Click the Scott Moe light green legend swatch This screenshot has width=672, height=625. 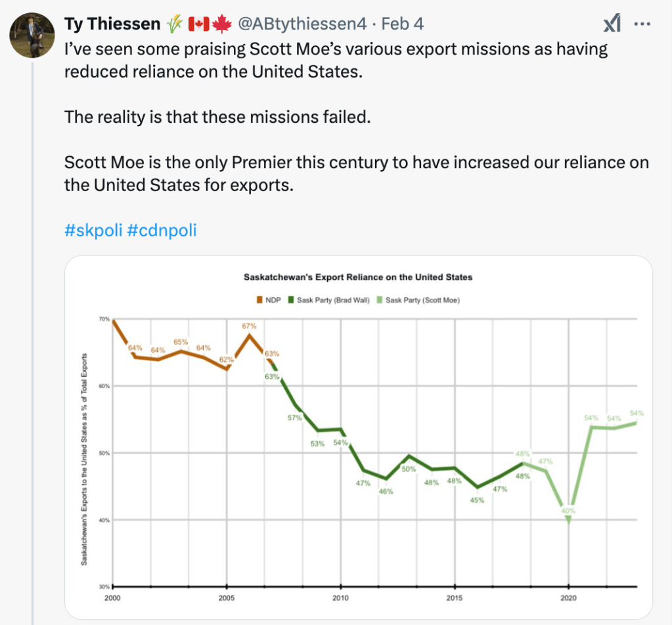coord(380,300)
